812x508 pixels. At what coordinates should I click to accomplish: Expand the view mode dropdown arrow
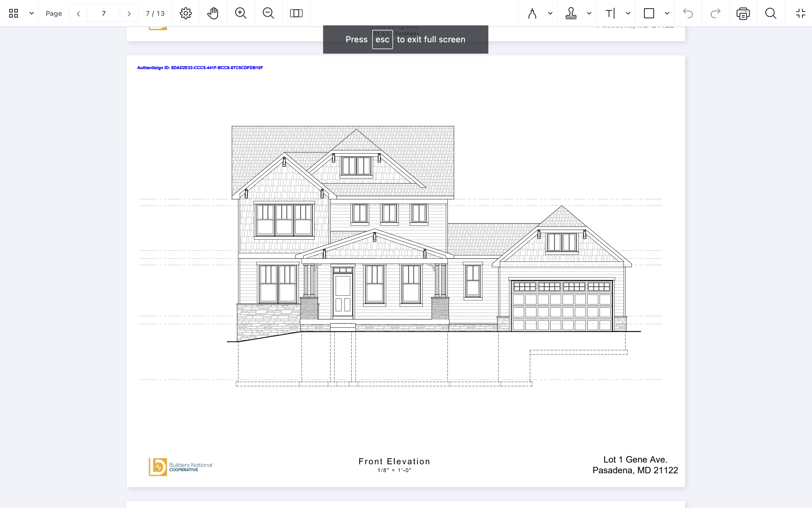click(x=32, y=14)
